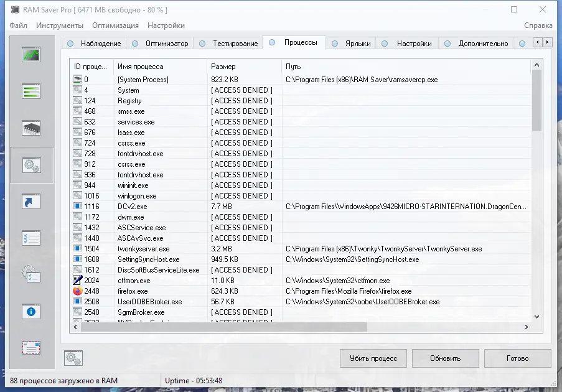The width and height of the screenshot is (562, 392).
Task: Click the vertical scrollbar up arrow
Action: 536,65
